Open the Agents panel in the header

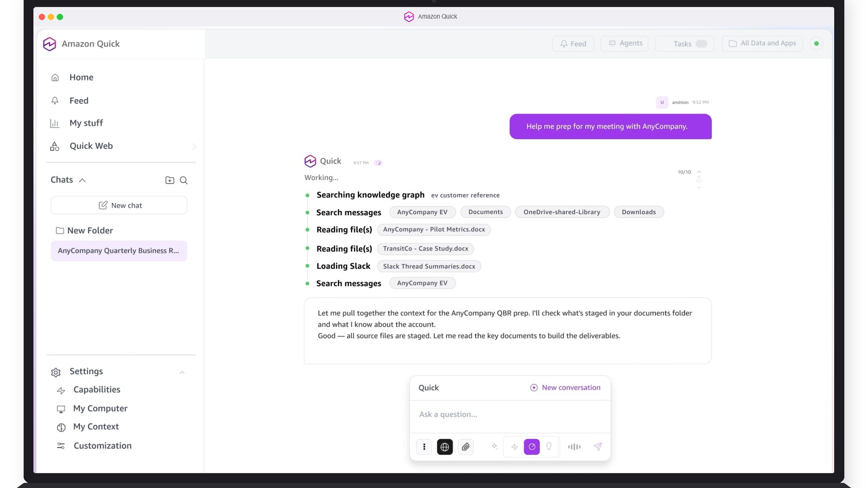pos(624,43)
